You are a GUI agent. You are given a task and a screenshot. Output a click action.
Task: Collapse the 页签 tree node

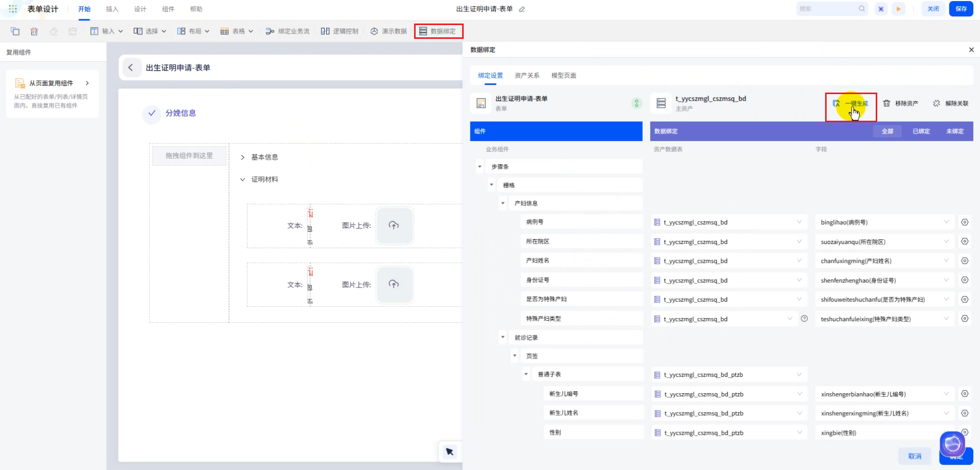515,355
